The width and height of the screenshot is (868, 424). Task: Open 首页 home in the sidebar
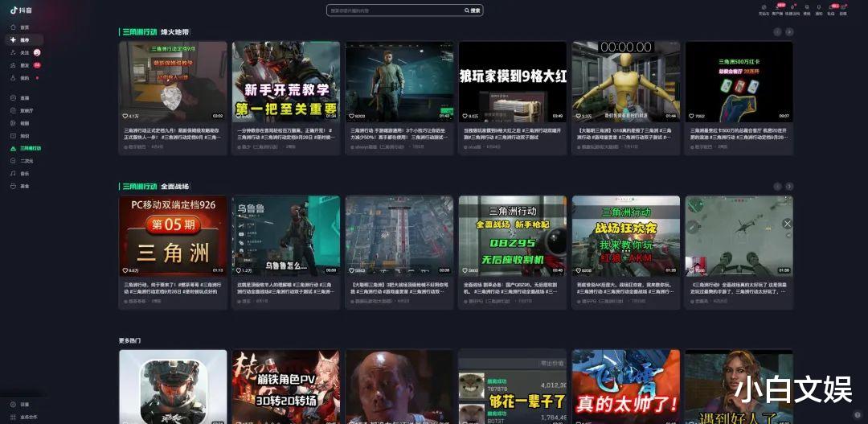(20, 27)
